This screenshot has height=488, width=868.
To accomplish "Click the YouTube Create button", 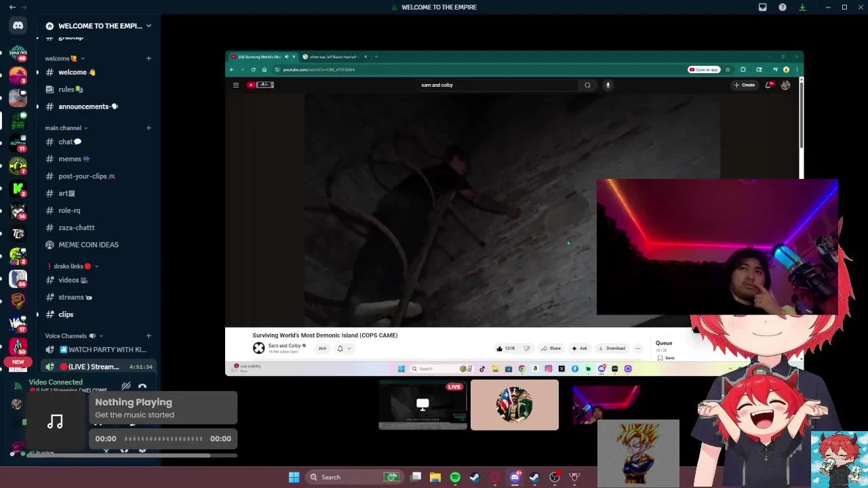I will 744,85.
